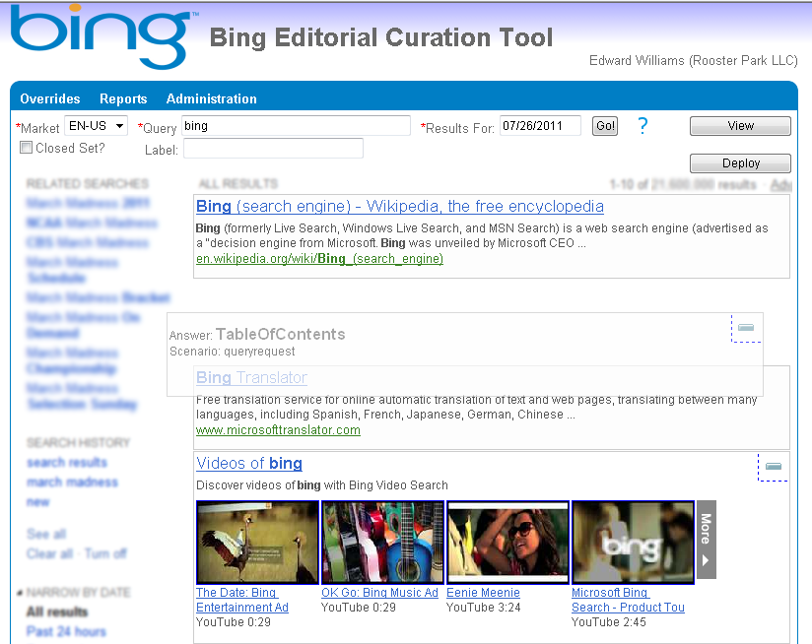812x644 pixels.
Task: Click the Deploy button
Action: click(x=740, y=163)
